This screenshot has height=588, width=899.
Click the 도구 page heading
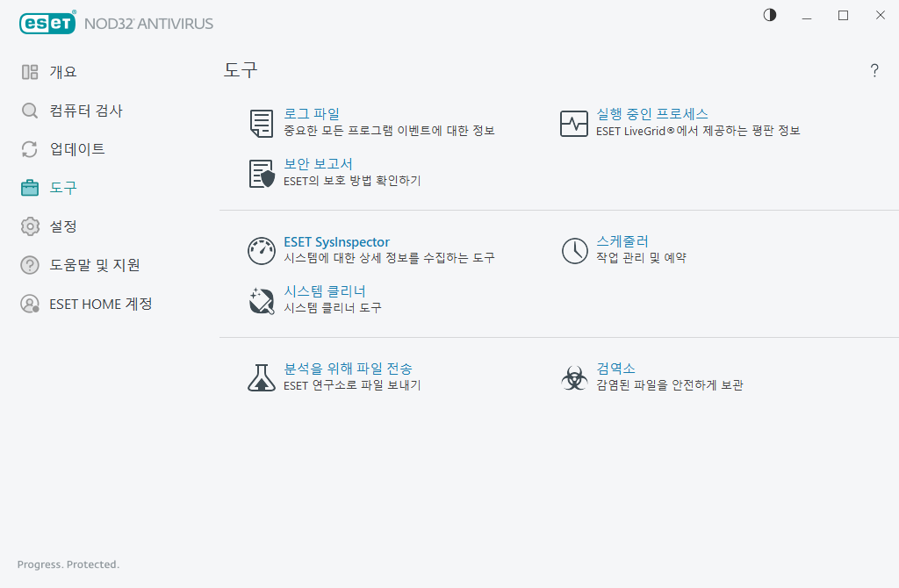241,70
